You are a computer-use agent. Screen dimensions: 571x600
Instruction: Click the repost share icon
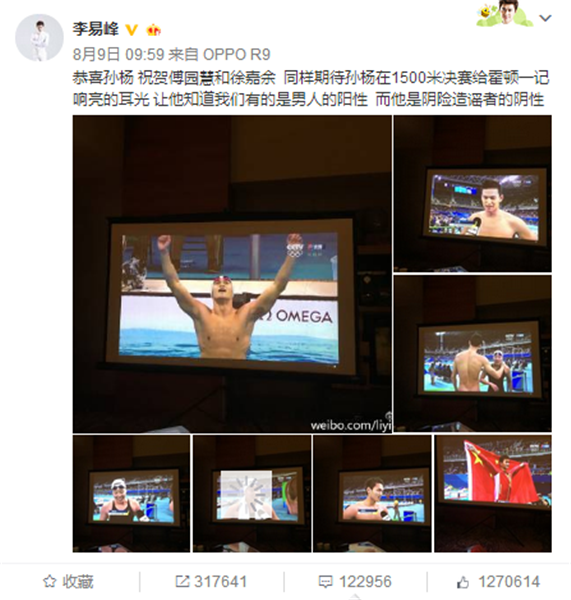pos(182,582)
